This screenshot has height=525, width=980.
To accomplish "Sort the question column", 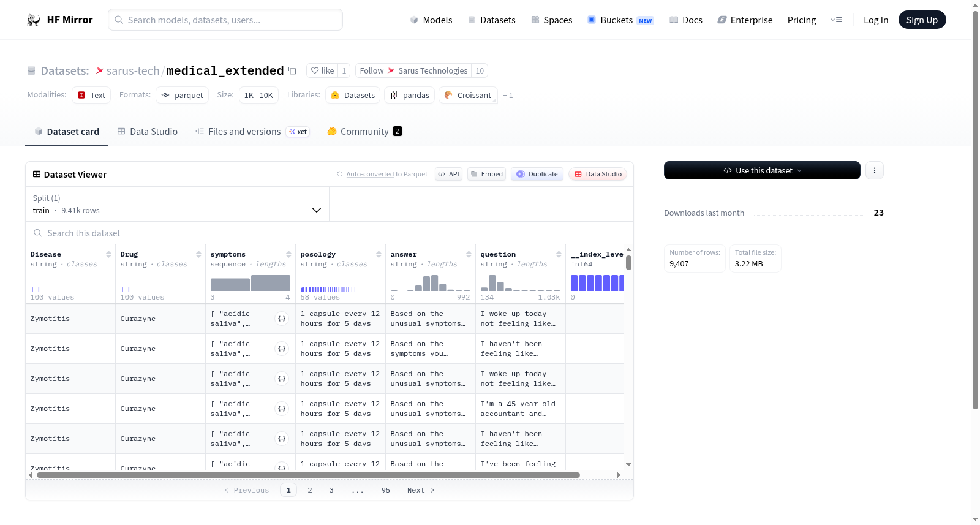I will 559,254.
